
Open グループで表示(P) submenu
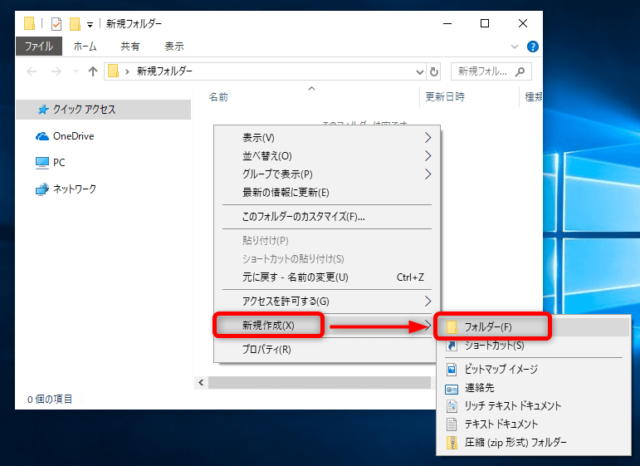coord(327,174)
